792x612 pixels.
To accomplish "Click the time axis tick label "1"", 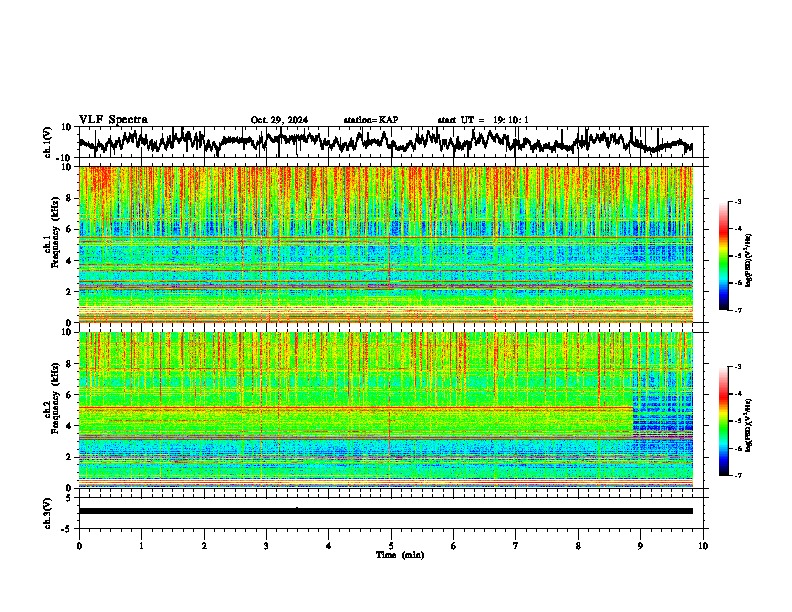I will click(x=141, y=546).
